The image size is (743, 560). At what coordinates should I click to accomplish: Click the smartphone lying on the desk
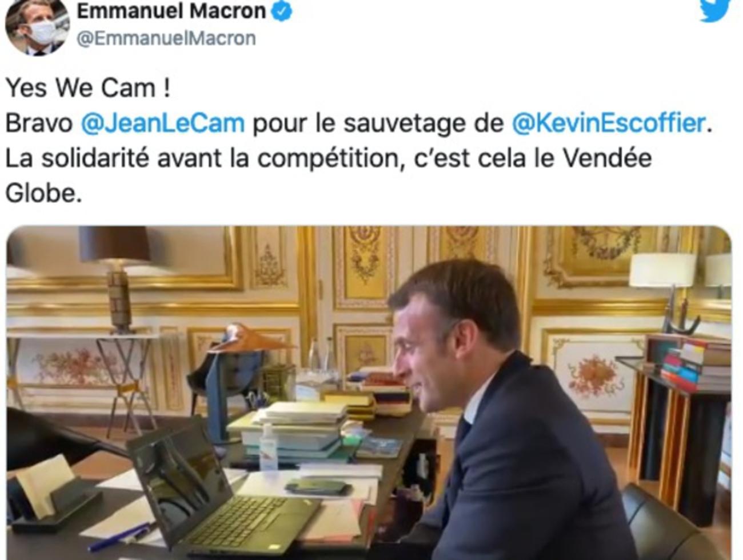(318, 487)
